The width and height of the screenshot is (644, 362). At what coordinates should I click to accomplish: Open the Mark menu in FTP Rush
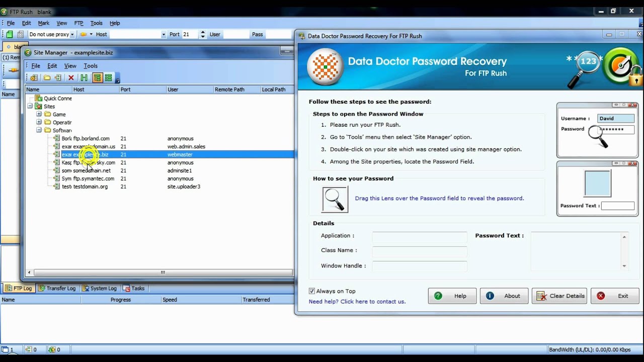[44, 23]
